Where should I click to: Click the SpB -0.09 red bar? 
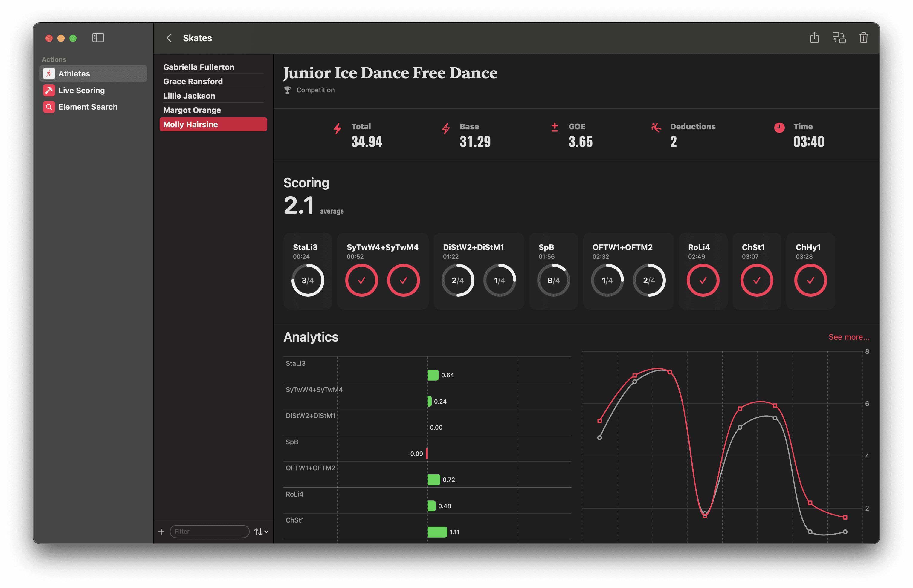426,454
